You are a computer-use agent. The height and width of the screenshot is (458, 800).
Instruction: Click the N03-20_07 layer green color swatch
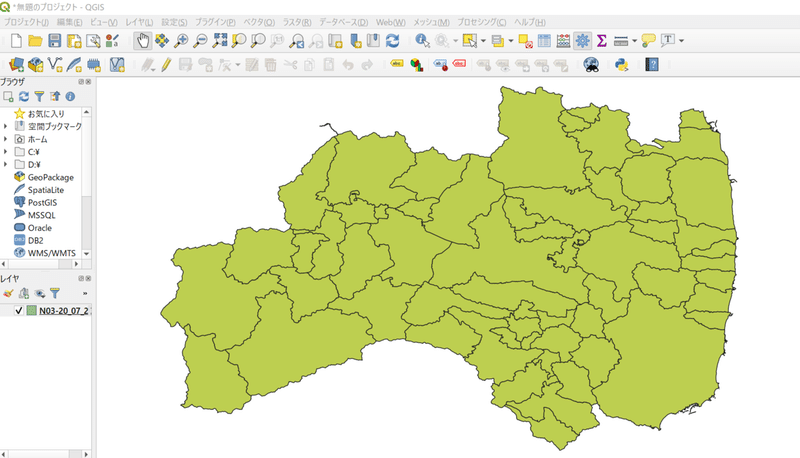pyautogui.click(x=32, y=310)
